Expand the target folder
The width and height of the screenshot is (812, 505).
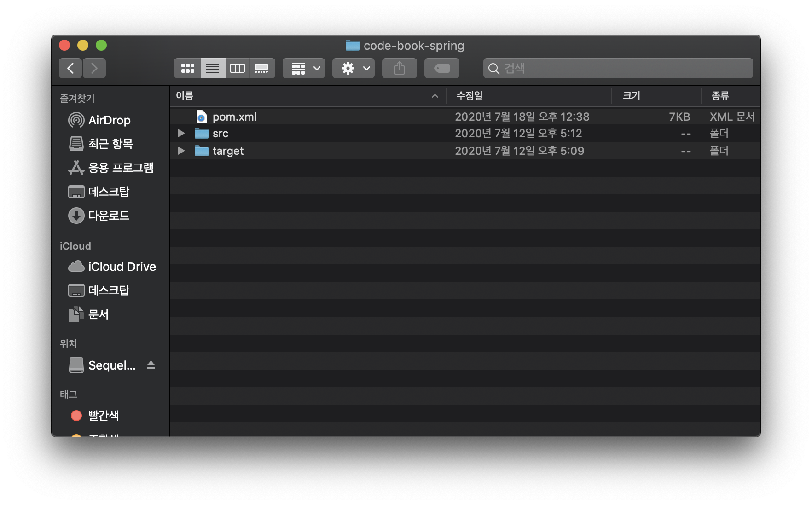tap(181, 151)
